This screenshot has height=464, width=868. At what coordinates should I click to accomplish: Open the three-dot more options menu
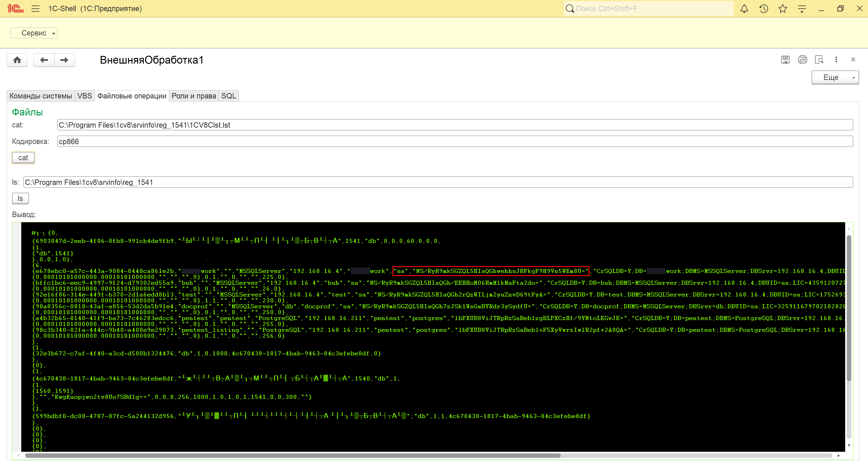pyautogui.click(x=836, y=60)
